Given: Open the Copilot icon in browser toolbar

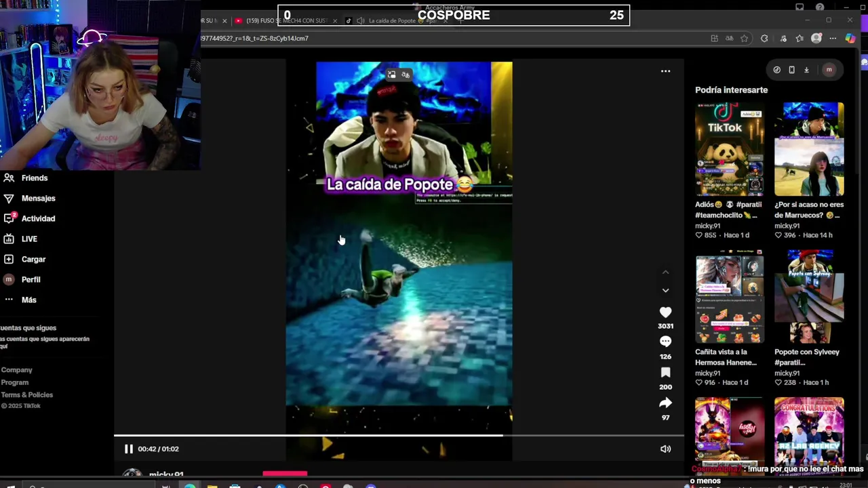Looking at the screenshot, I should [x=850, y=39].
